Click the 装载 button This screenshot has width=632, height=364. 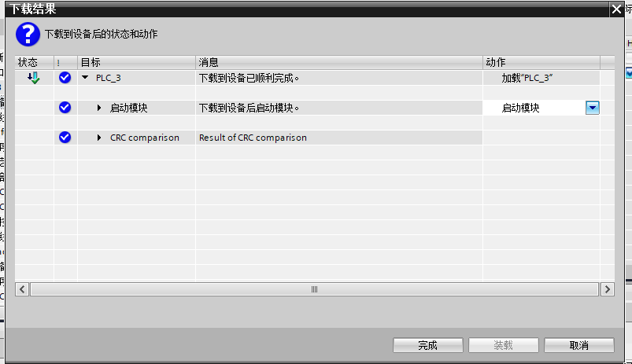click(503, 345)
